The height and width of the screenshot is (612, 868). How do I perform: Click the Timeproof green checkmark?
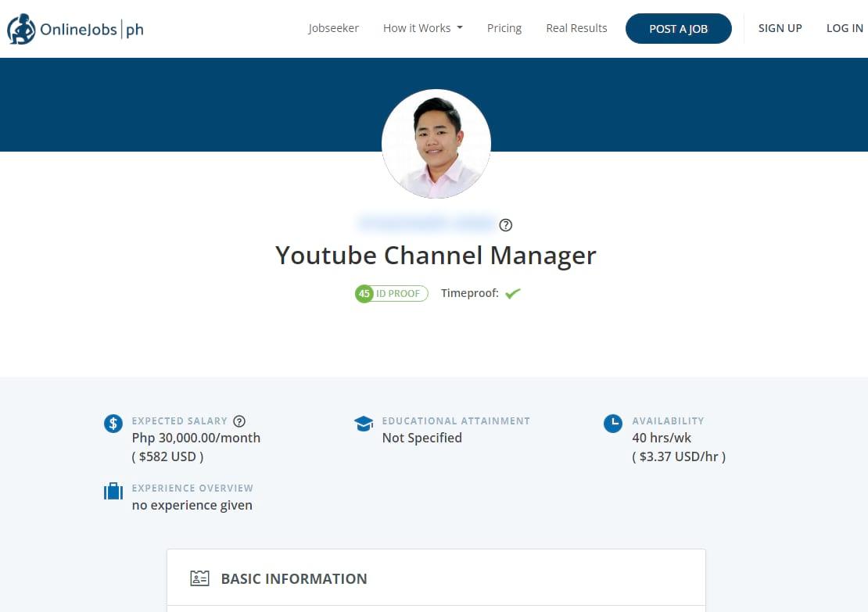pyautogui.click(x=512, y=293)
